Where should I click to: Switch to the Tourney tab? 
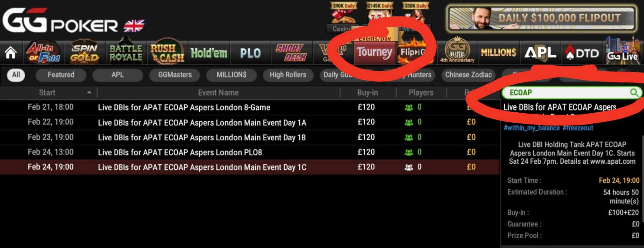(x=375, y=53)
